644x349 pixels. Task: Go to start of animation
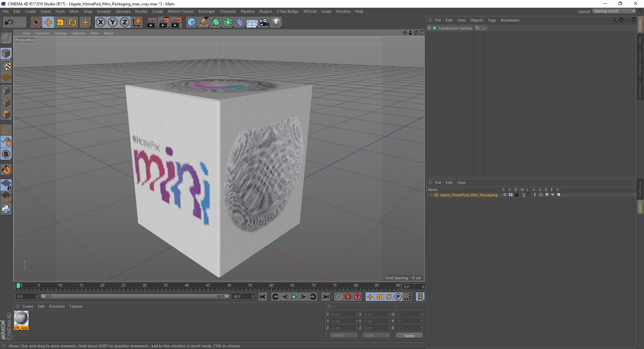(x=263, y=297)
